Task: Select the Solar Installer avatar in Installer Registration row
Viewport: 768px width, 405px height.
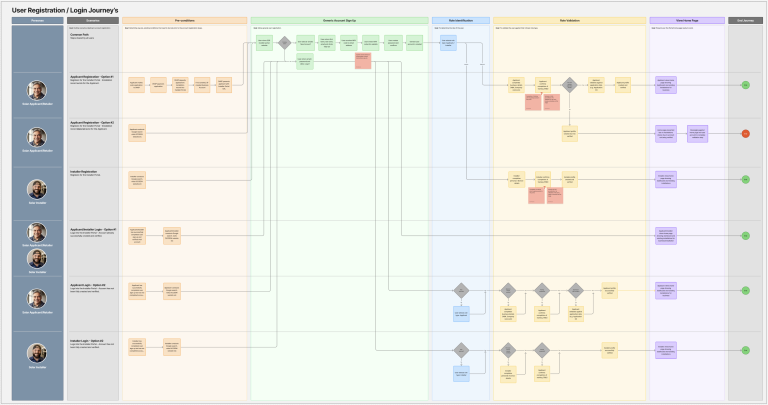Action: click(x=37, y=190)
